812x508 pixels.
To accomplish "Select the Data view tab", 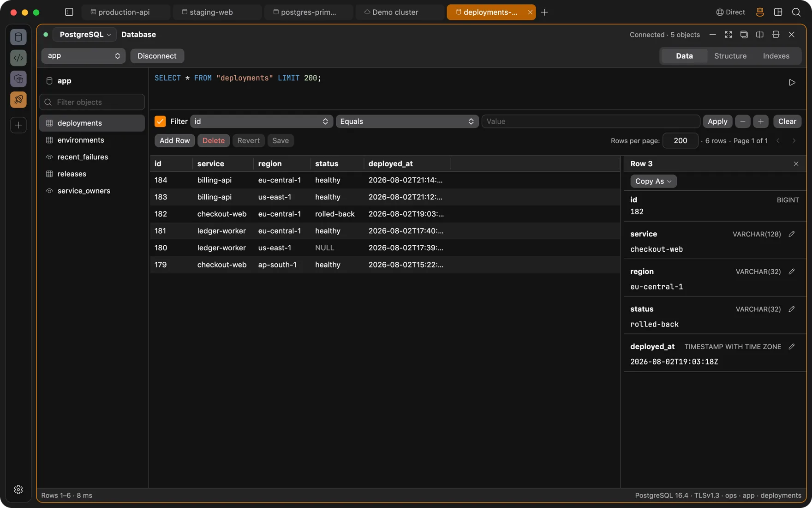I will [684, 56].
